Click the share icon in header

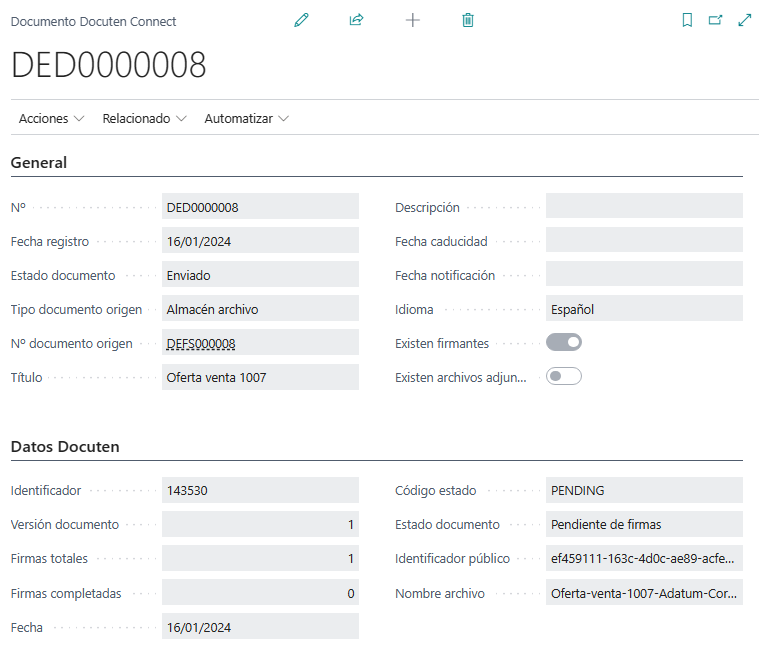(356, 20)
